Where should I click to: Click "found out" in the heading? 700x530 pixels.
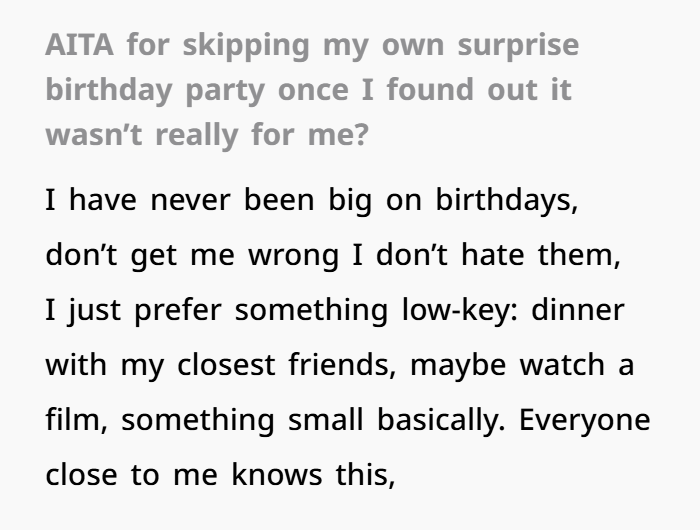471,89
